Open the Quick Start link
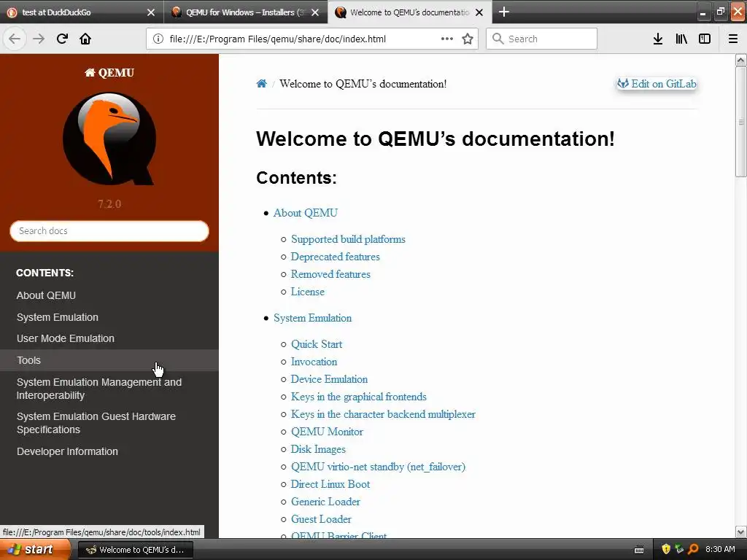The height and width of the screenshot is (560, 747). coord(317,344)
